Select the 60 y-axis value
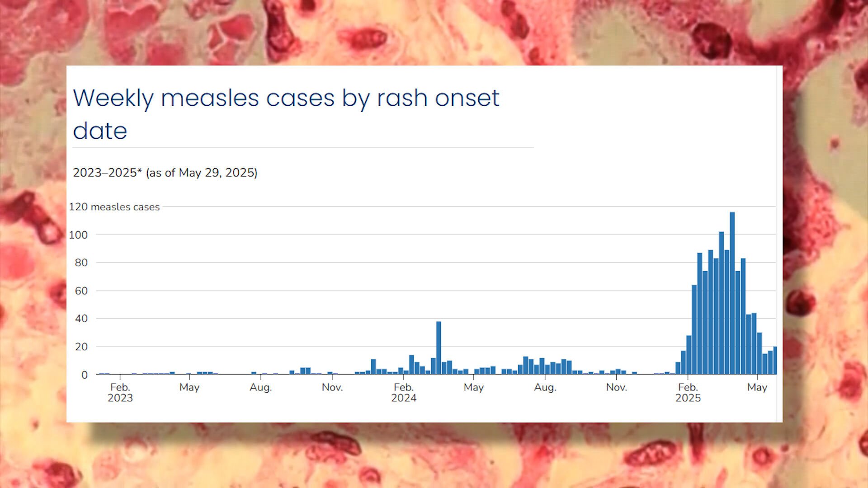868x488 pixels. (x=81, y=291)
